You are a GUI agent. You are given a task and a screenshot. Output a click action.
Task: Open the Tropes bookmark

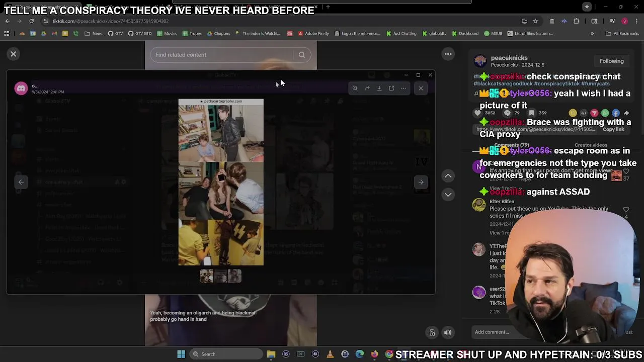(192, 34)
